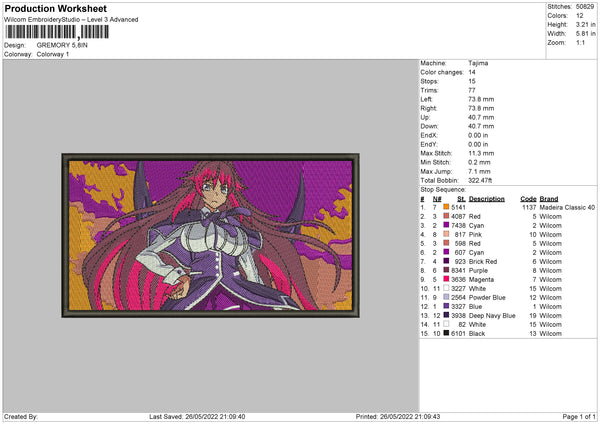The height and width of the screenshot is (424, 600).
Task: Click the Brick Red description
Action: 483,261
